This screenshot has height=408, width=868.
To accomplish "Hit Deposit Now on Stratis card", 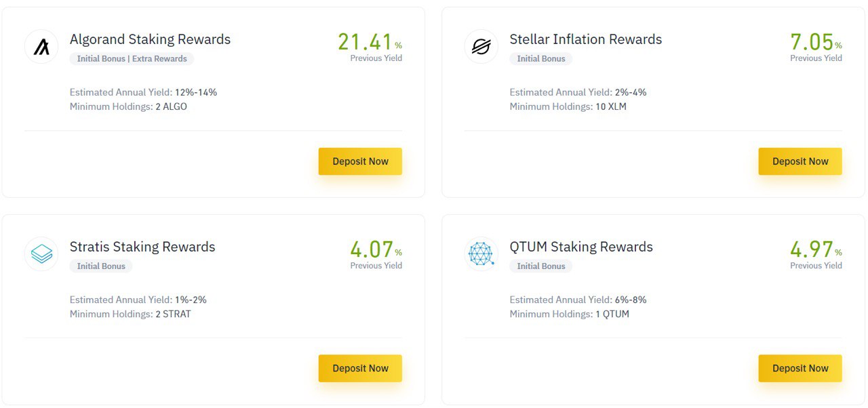I will click(x=360, y=369).
